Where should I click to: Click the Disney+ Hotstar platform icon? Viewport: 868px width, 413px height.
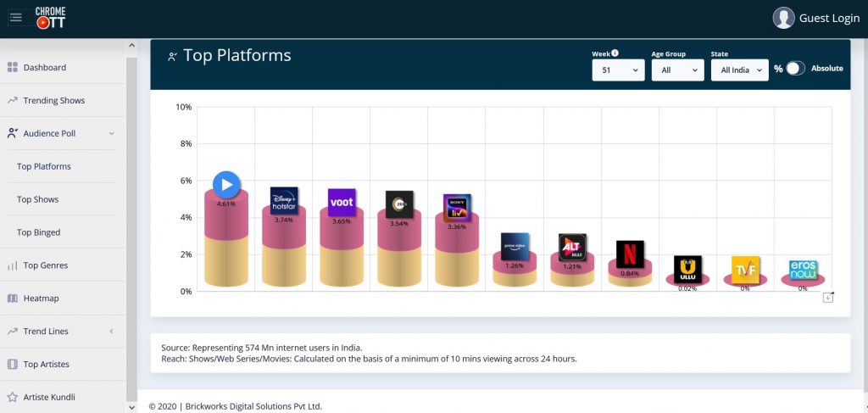point(284,200)
